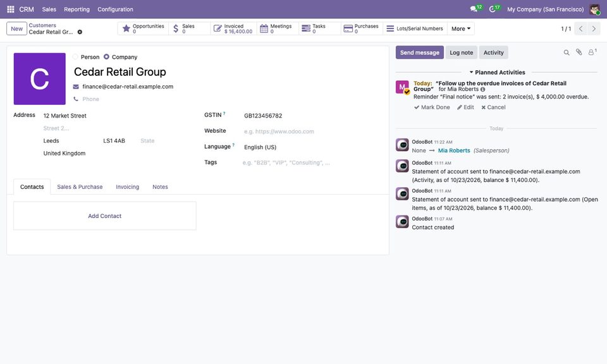607x364 pixels.
Task: Open the main apps grid menu
Action: 11,9
